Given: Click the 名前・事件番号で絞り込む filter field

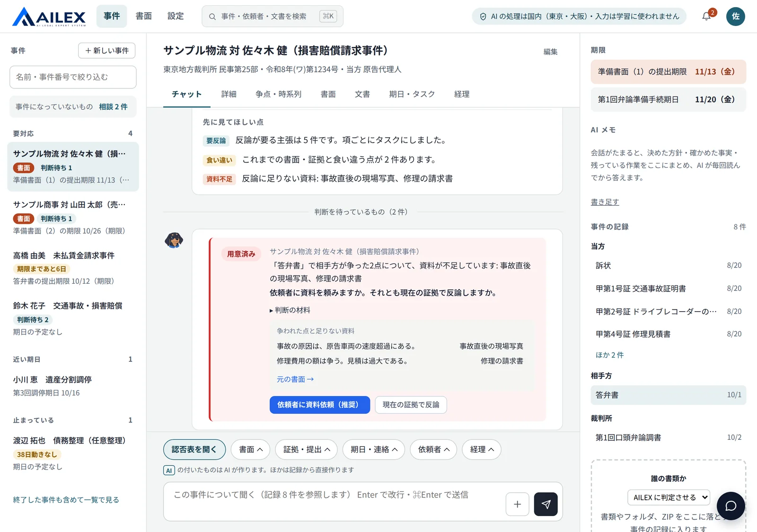Looking at the screenshot, I should pos(73,77).
